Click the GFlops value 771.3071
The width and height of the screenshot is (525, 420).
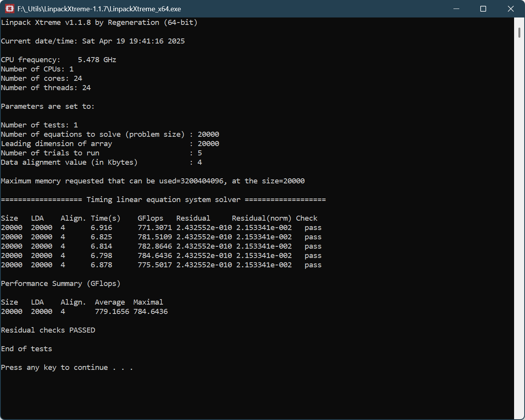[155, 228]
